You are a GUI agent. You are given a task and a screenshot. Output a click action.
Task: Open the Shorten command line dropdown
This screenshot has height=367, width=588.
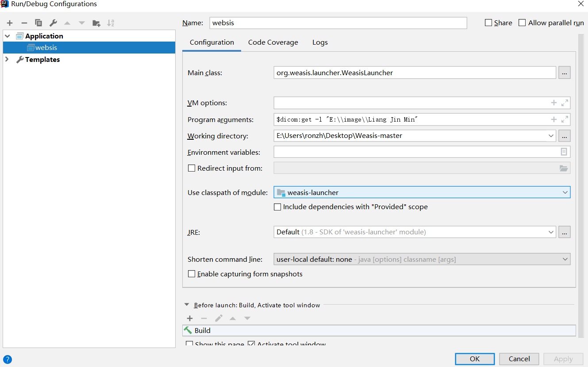[565, 259]
